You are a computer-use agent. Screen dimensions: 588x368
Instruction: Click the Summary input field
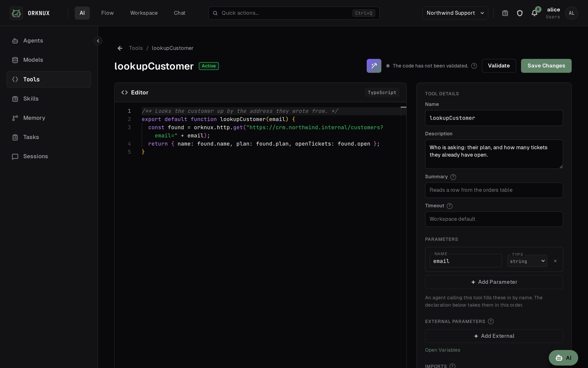pos(494,190)
